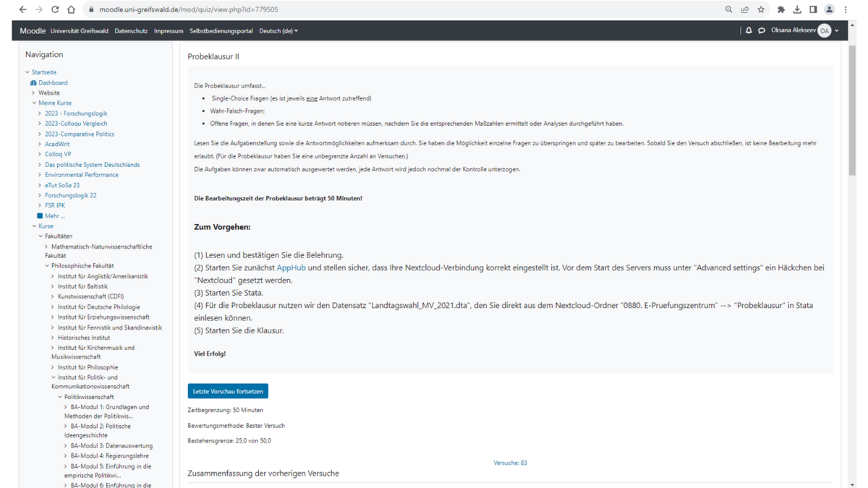Bookmark this page with the star icon
Screen dimensions: 868x488
pyautogui.click(x=761, y=9)
